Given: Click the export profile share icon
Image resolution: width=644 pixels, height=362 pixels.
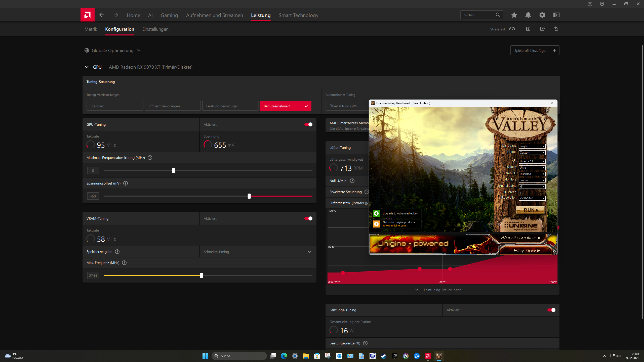Looking at the screenshot, I should click(x=542, y=29).
